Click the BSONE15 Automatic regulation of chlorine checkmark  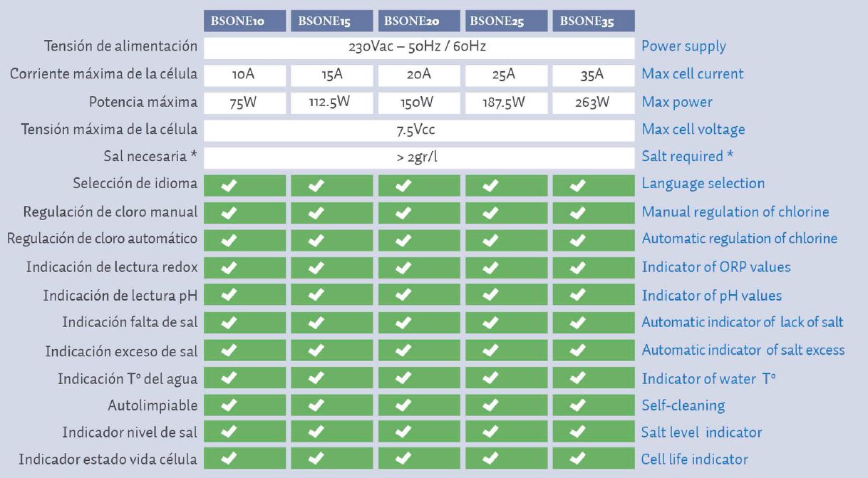(x=314, y=239)
